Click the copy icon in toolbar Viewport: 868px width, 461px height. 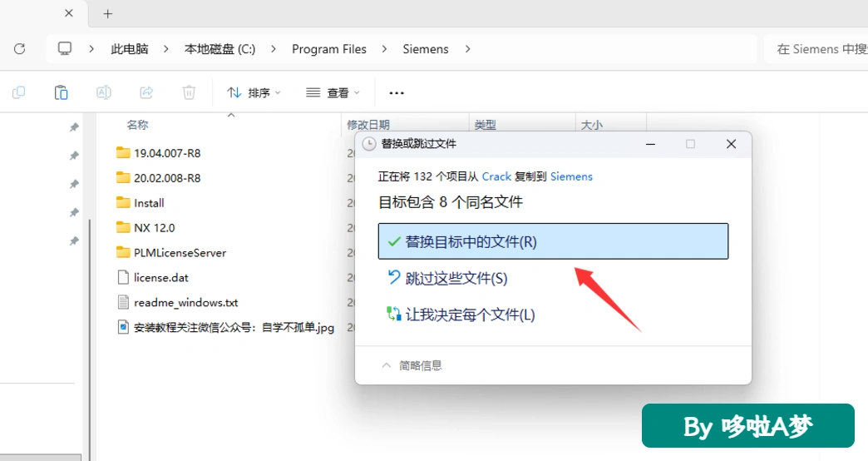coord(19,92)
